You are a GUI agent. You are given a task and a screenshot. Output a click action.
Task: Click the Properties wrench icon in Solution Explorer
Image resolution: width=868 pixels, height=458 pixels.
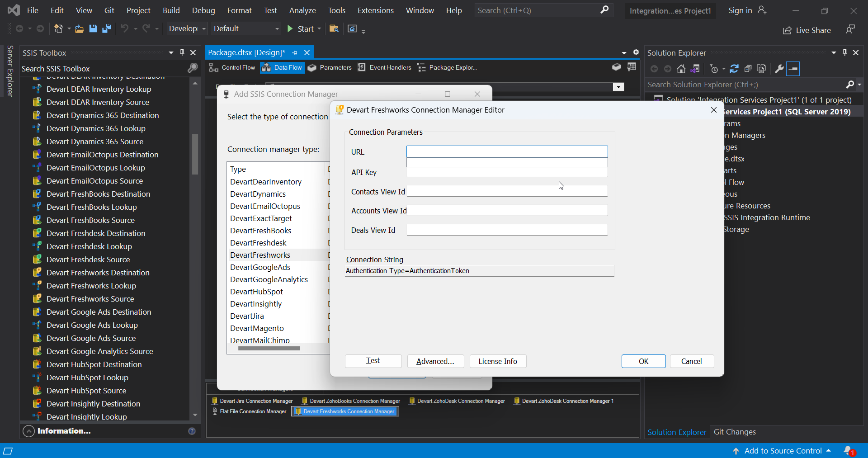point(779,69)
